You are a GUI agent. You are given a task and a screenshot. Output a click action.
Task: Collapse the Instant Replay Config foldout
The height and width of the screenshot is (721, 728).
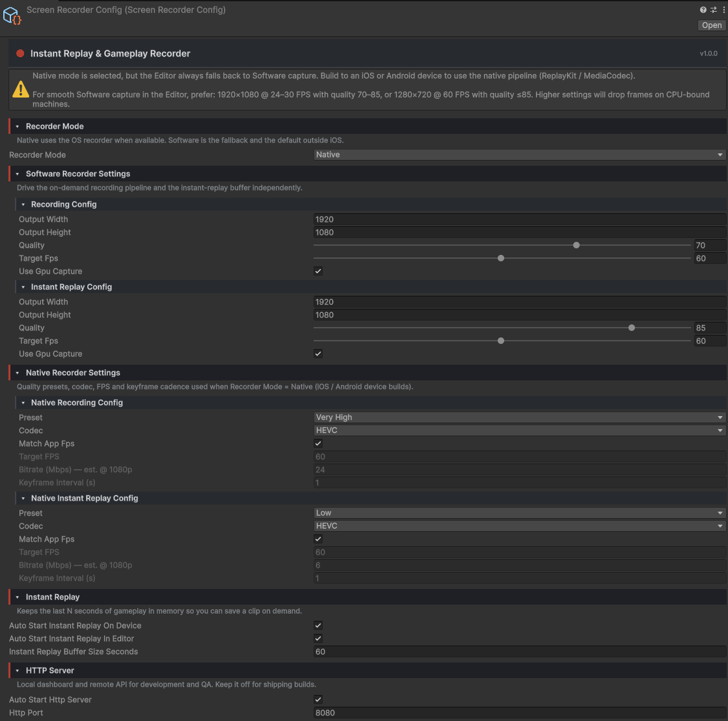pyautogui.click(x=23, y=287)
